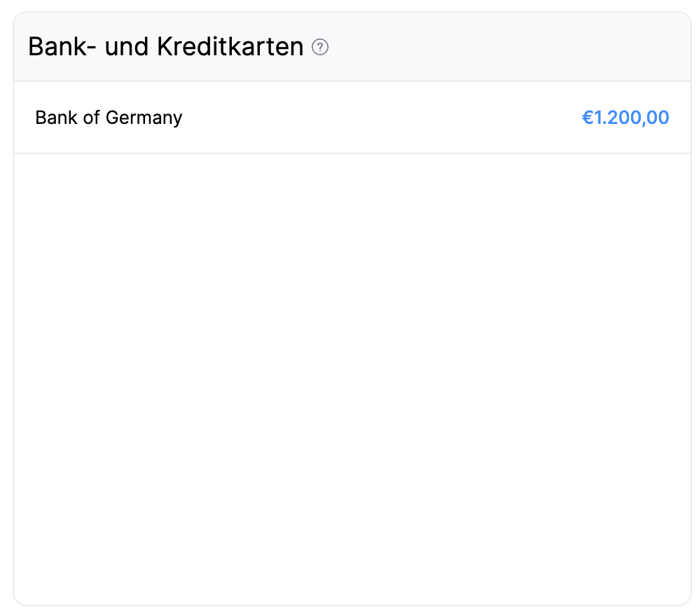Select the divider line under Bank of Germany

point(350,152)
